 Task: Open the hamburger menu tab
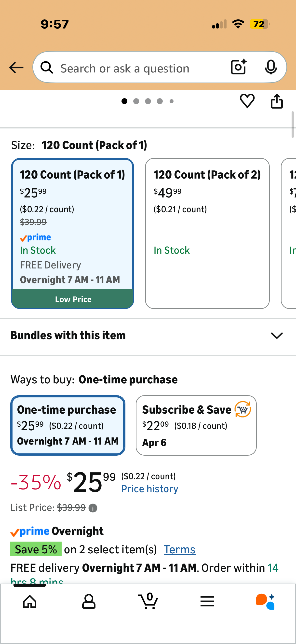pyautogui.click(x=207, y=601)
